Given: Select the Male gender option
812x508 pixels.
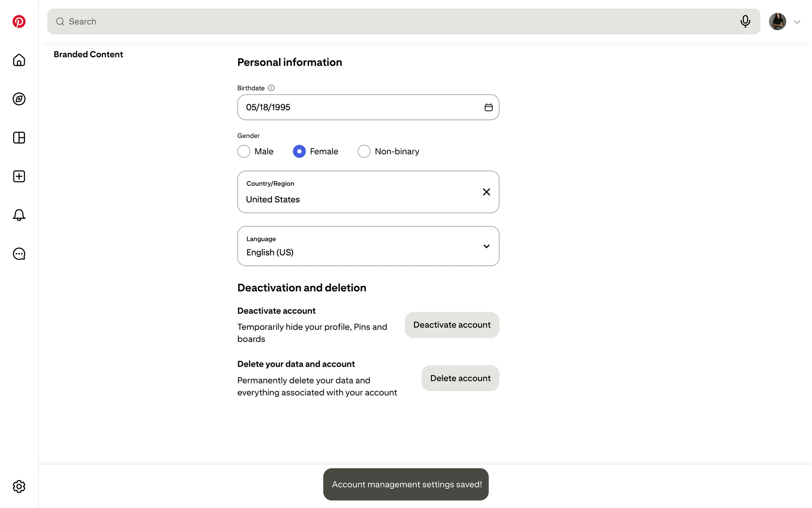Looking at the screenshot, I should [x=244, y=152].
